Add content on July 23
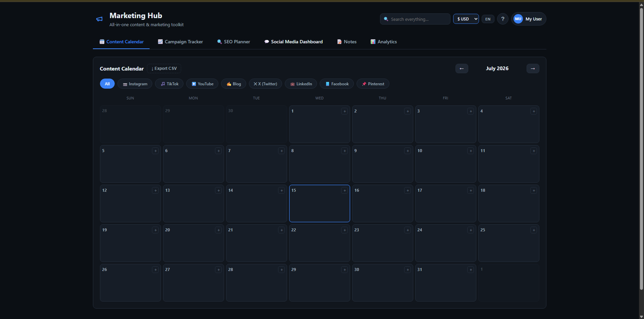 click(408, 230)
